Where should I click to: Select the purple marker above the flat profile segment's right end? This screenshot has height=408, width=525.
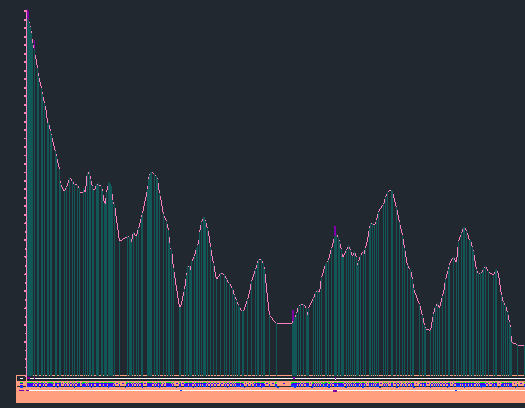[293, 316]
